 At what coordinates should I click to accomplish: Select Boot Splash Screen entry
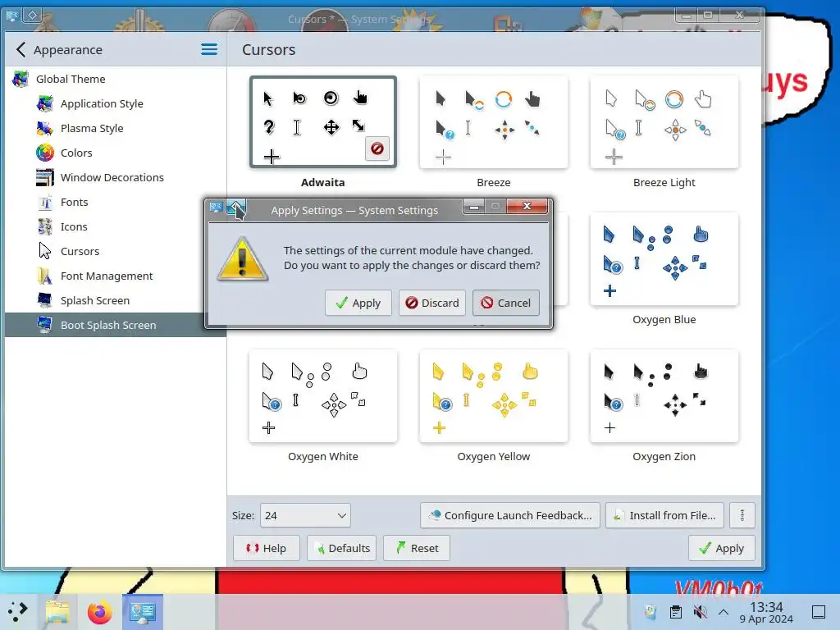point(115,325)
